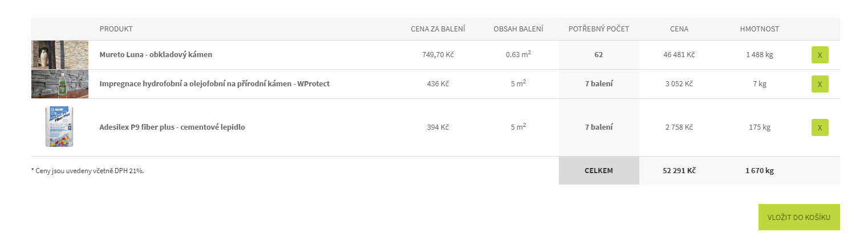Click Cena za balení column header
This screenshot has width=868, height=240.
[438, 29]
